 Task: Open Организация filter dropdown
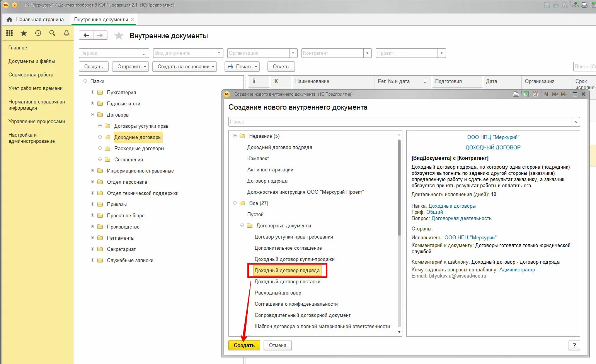click(x=293, y=53)
